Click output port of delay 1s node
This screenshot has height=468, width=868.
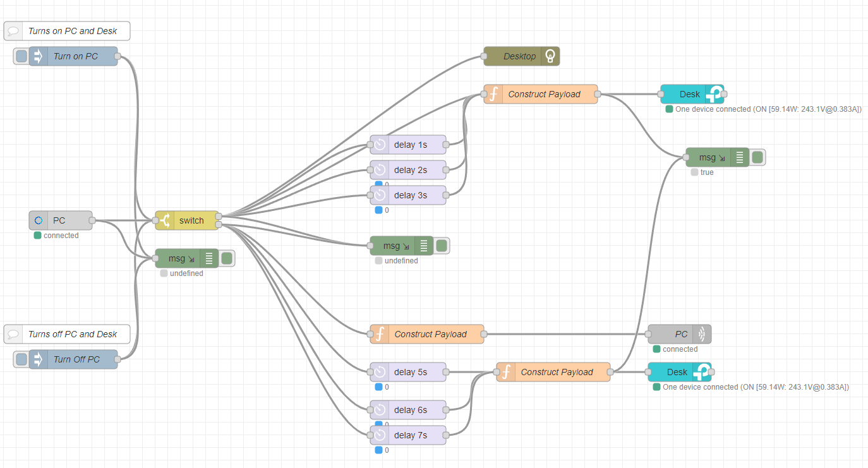[x=446, y=145]
